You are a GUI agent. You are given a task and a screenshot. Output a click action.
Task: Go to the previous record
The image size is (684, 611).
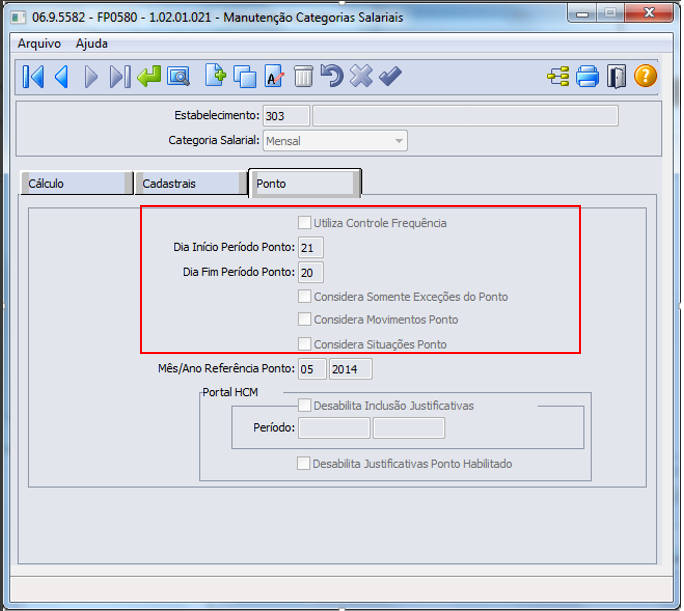coord(62,77)
